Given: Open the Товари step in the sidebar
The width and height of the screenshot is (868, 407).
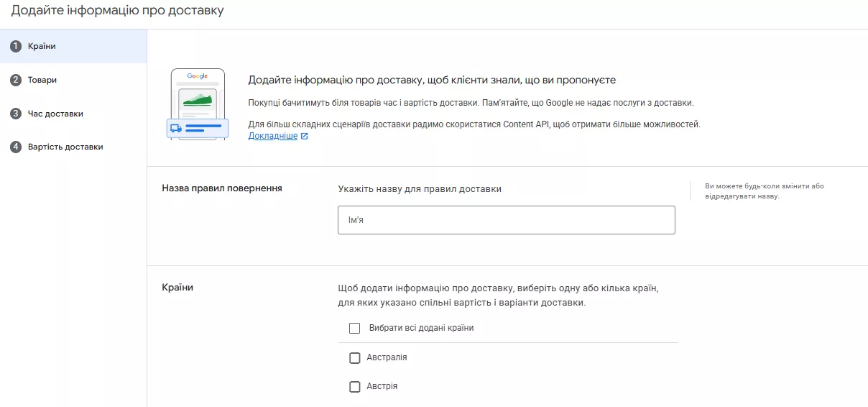Looking at the screenshot, I should pos(42,81).
